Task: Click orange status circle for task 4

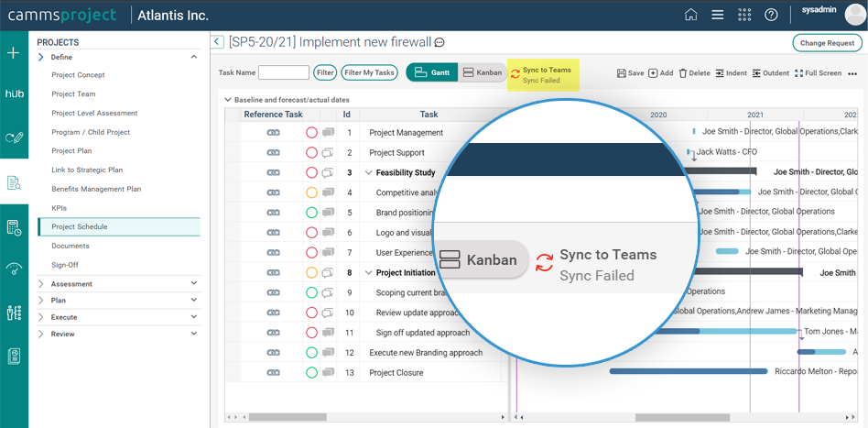Action: pos(311,192)
